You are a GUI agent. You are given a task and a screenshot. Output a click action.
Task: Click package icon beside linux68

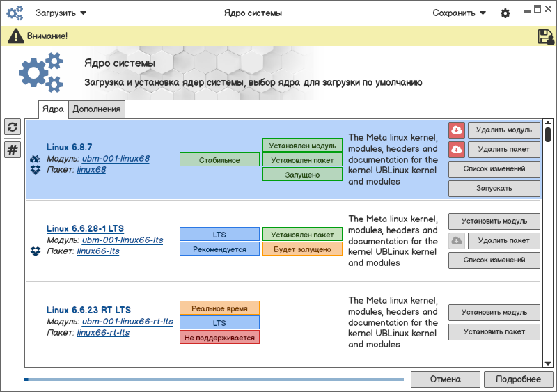click(x=36, y=170)
